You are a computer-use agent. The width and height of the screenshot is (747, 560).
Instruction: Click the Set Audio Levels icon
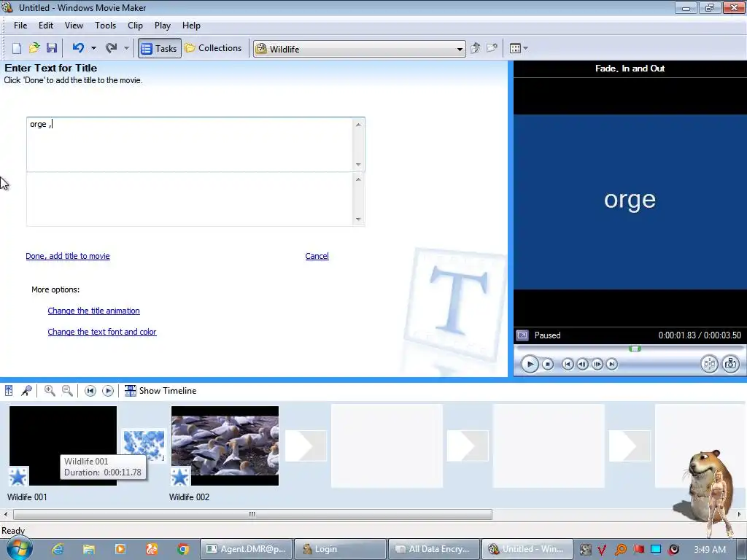[9, 391]
